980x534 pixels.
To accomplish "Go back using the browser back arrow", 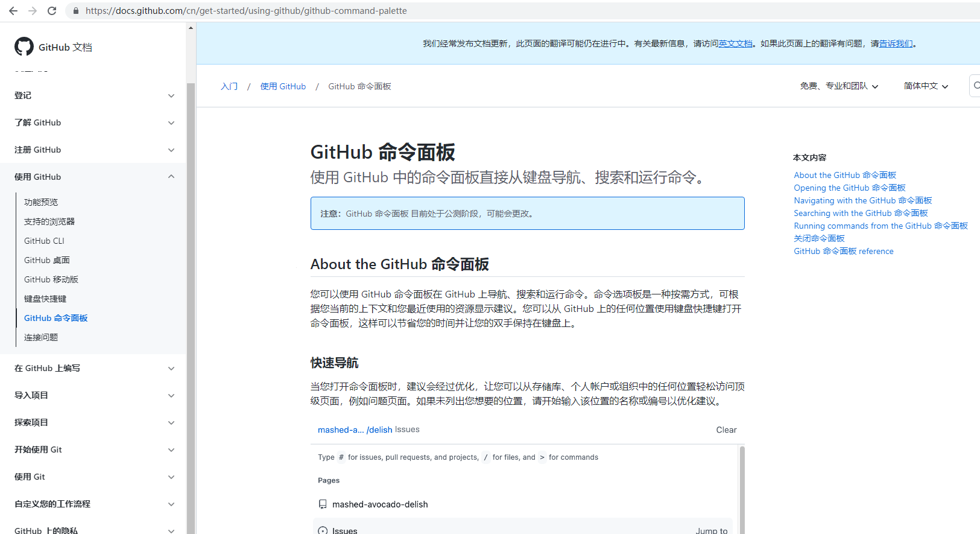I will (x=13, y=11).
